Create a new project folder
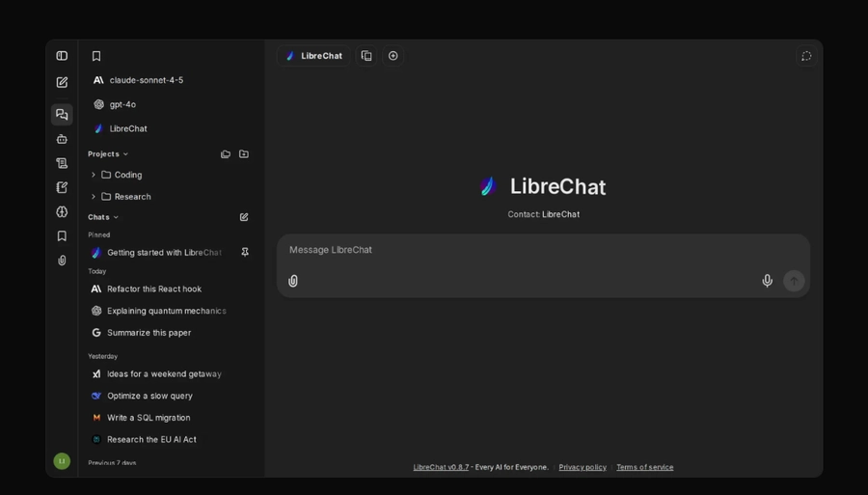 244,154
